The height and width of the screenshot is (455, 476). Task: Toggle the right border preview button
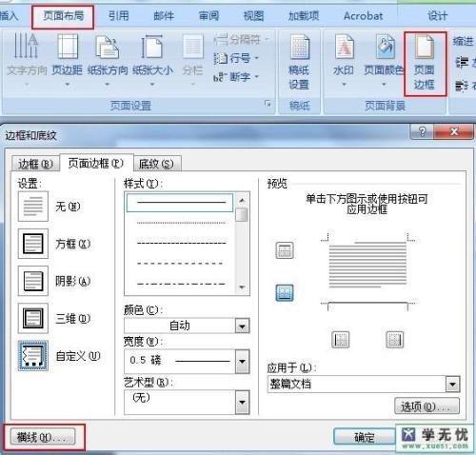coord(395,340)
